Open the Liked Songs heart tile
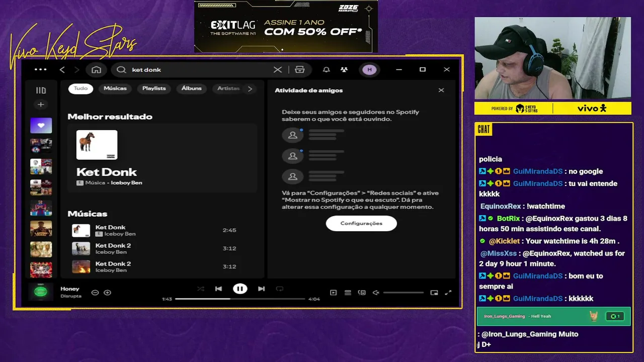644x362 pixels. [41, 125]
